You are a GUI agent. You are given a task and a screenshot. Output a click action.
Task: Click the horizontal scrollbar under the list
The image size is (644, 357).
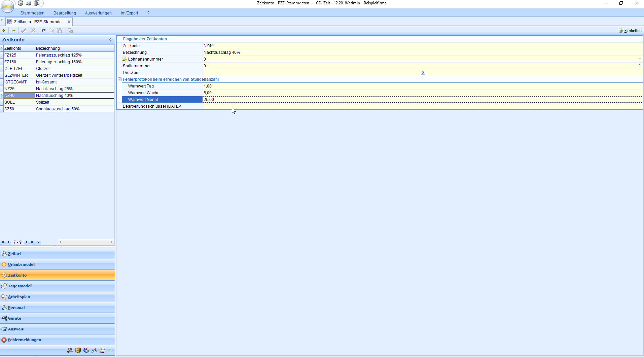click(x=86, y=242)
